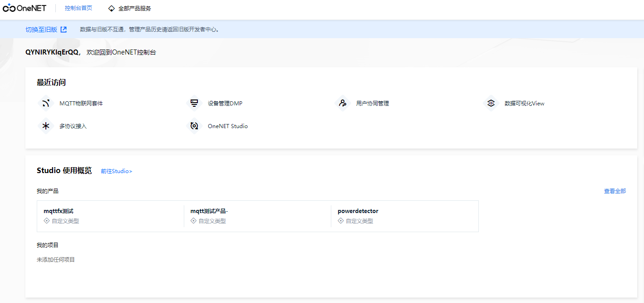
Task: Click username QYNIRYKIqErQQ in welcome line
Action: pos(52,52)
